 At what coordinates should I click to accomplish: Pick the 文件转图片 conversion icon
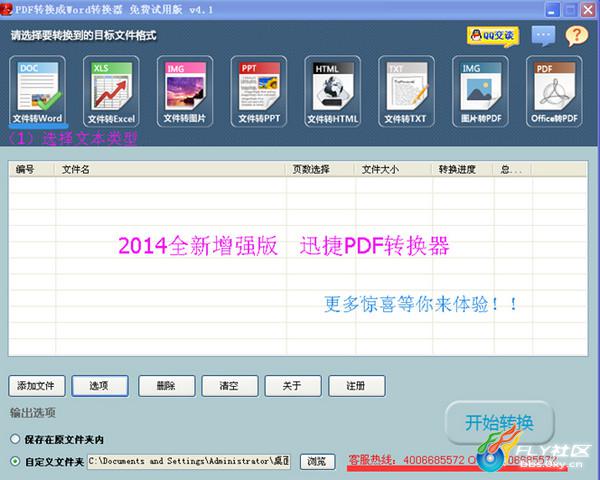pyautogui.click(x=185, y=91)
